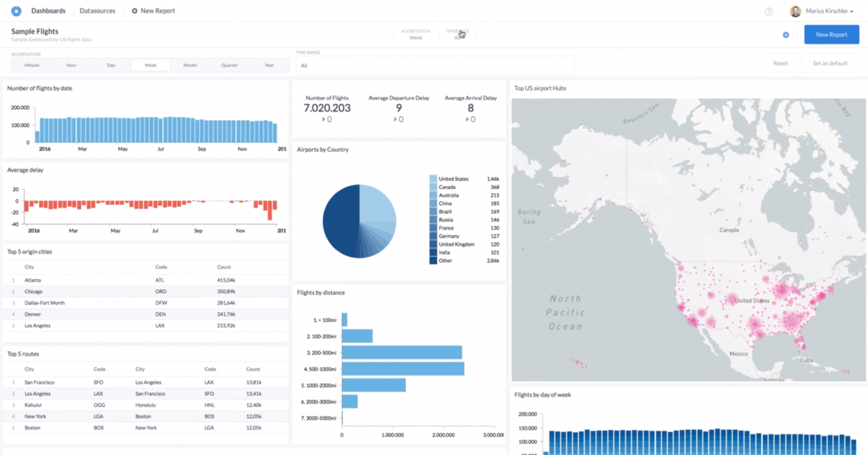The height and width of the screenshot is (455, 868).
Task: Click the Set as default button
Action: [829, 63]
